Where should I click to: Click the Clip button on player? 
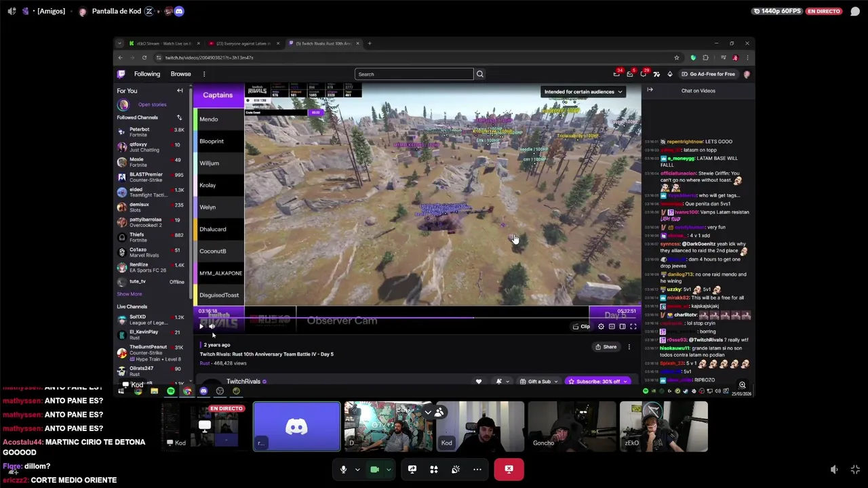[x=581, y=327]
